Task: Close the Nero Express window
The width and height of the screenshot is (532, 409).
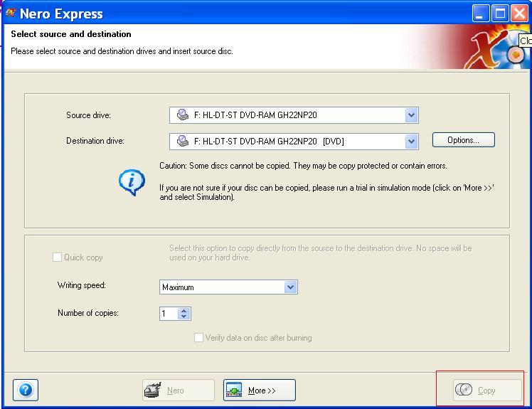Action: click(x=519, y=14)
